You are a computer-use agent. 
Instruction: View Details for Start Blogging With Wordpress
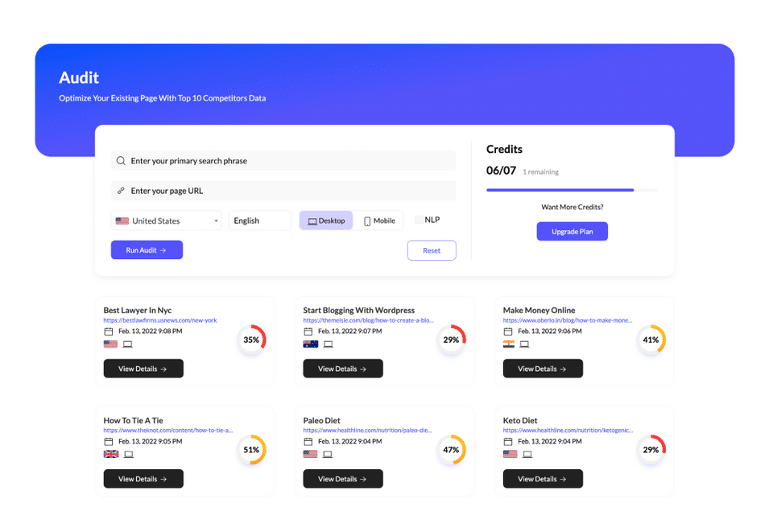tap(343, 369)
